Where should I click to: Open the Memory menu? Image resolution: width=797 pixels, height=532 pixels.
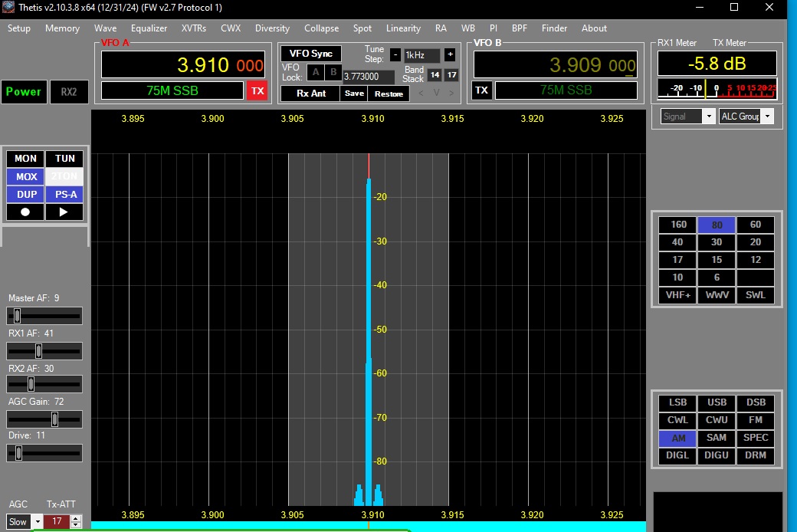(63, 28)
